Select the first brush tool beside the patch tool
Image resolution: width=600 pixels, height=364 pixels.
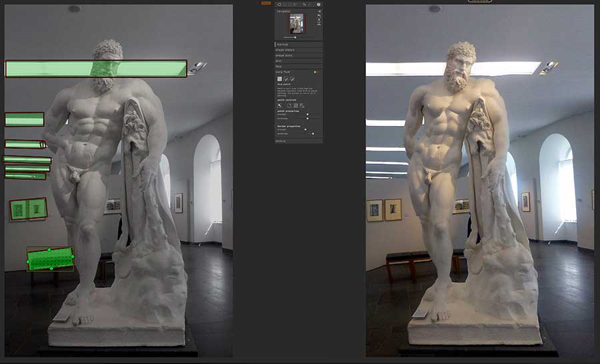(286, 79)
